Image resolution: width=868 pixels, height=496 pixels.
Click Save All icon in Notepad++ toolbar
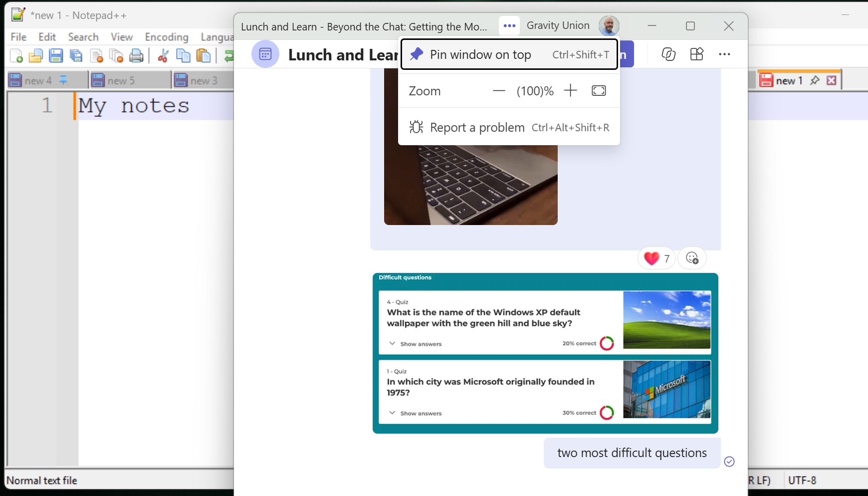[76, 56]
